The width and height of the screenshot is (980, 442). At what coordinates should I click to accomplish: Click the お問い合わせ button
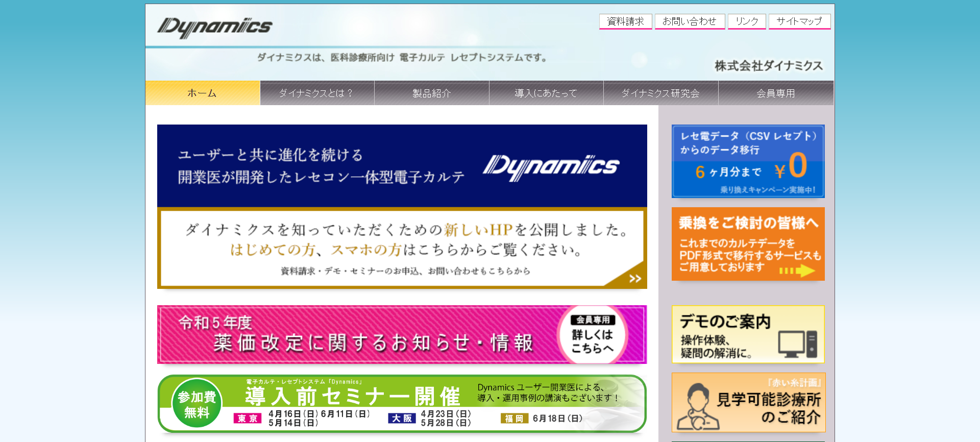click(690, 21)
